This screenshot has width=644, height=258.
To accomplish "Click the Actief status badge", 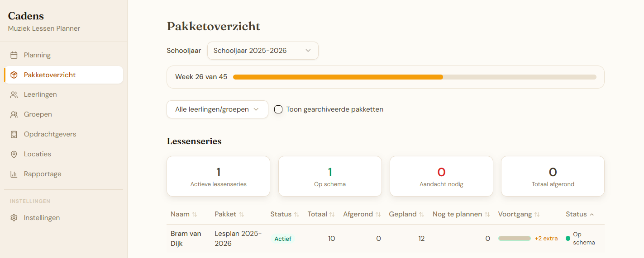I will tap(283, 239).
